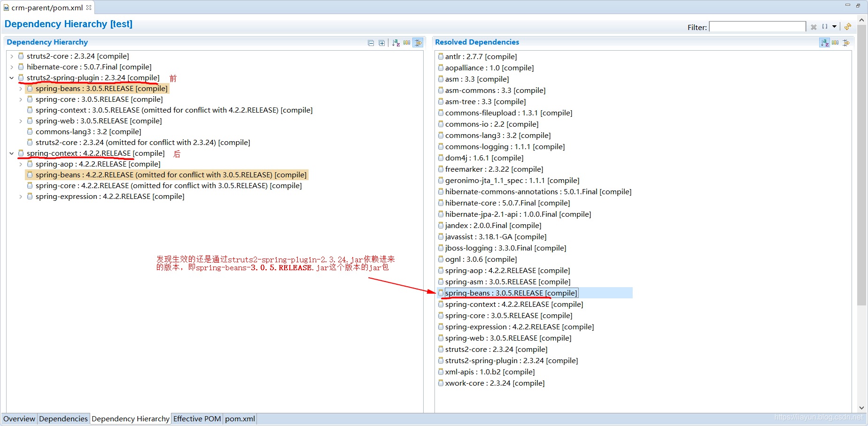The width and height of the screenshot is (868, 426).
Task: Click jar icon of javassist in Resolved Dependencies
Action: point(441,236)
